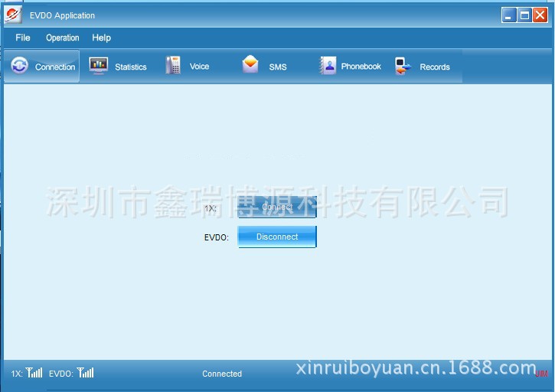Switch to the Records tab label
555x392 pixels.
point(435,67)
